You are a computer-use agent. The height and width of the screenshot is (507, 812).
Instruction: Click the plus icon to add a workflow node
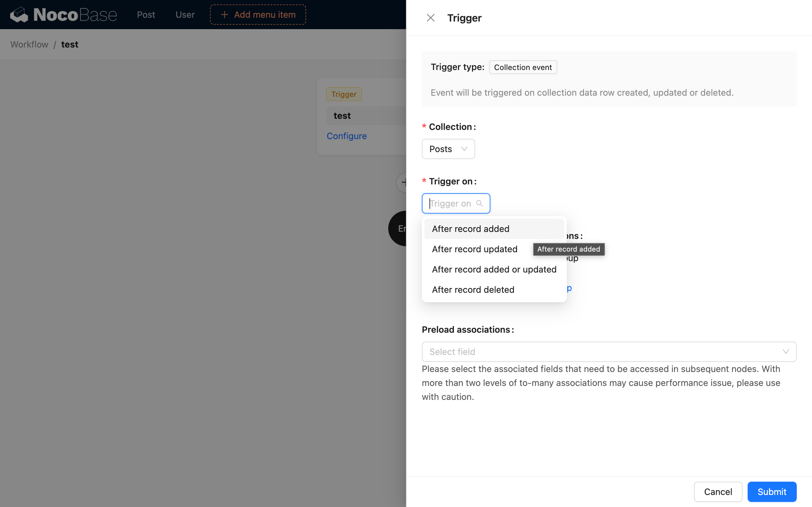coord(405,183)
